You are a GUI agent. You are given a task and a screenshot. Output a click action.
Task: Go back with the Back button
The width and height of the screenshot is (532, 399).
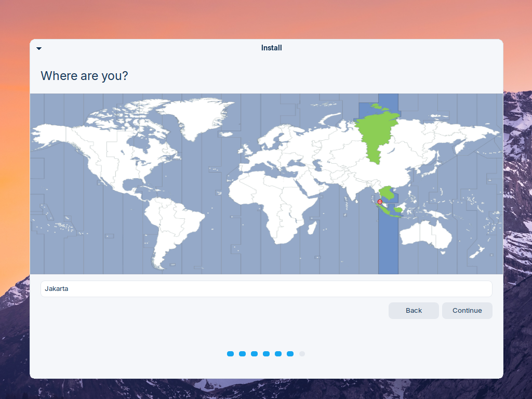[414, 311]
